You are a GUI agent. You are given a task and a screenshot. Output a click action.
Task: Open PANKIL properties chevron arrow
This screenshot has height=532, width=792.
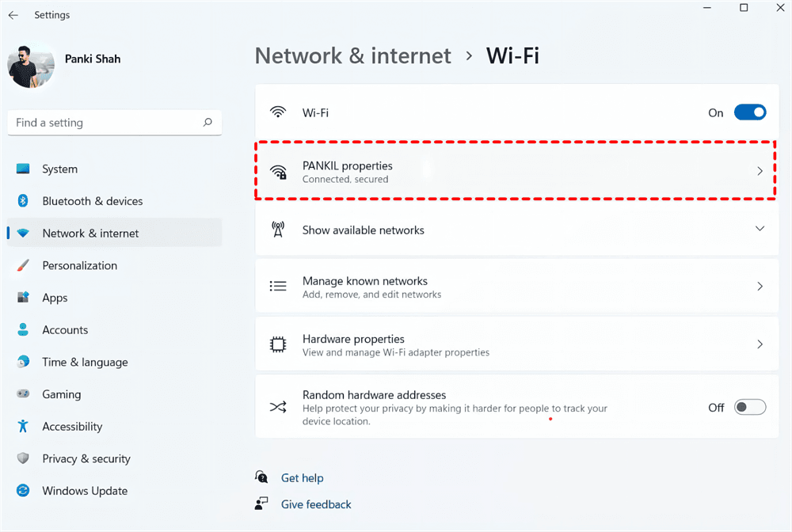coord(760,171)
